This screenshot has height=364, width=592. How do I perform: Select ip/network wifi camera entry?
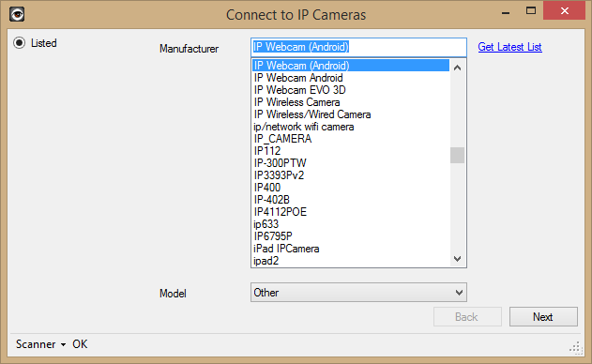pos(351,127)
